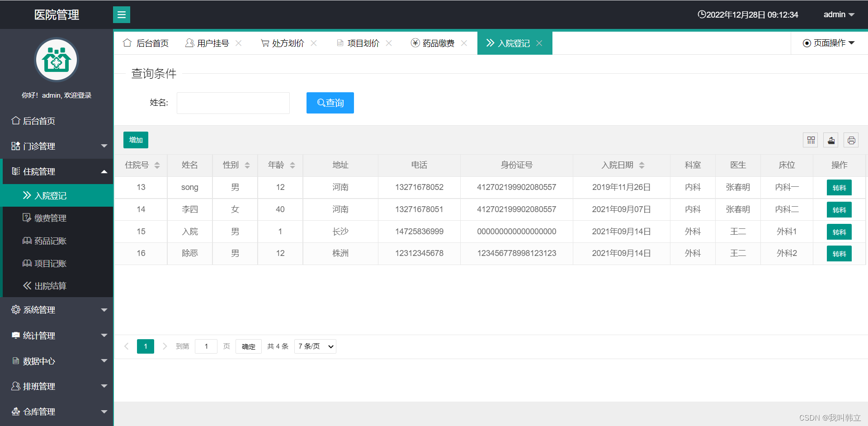Collapse 住院管理 sidebar menu
The width and height of the screenshot is (868, 426).
57,171
